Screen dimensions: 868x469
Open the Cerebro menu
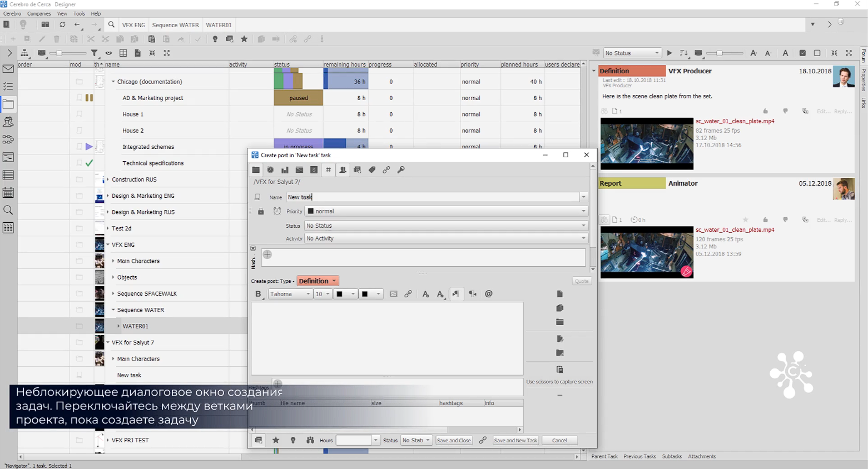[12, 13]
